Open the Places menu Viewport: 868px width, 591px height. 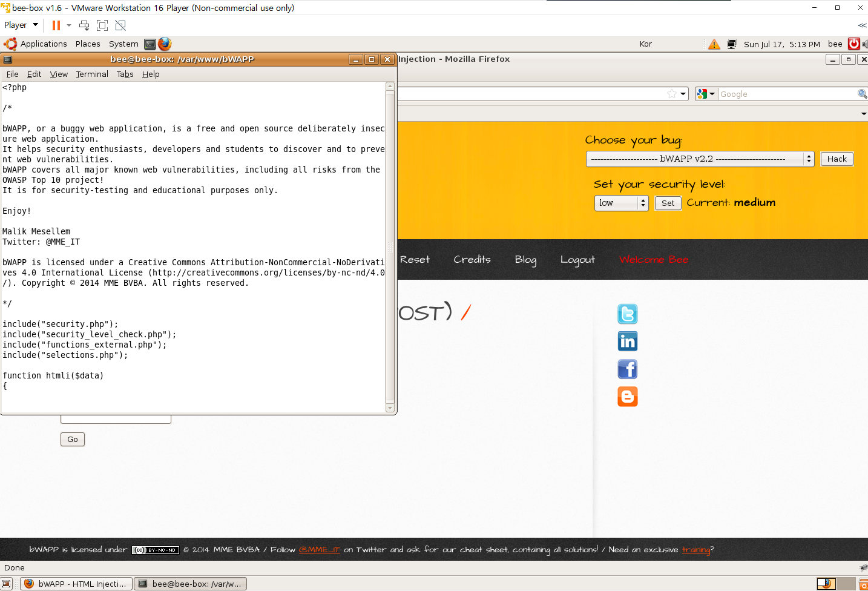pyautogui.click(x=88, y=44)
